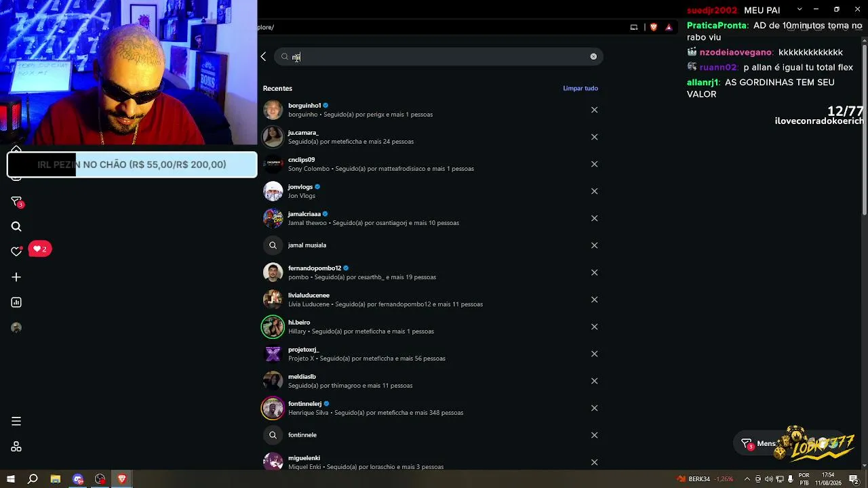The image size is (868, 488).
Task: Open projetoxrj_ profile avatar
Action: (273, 354)
